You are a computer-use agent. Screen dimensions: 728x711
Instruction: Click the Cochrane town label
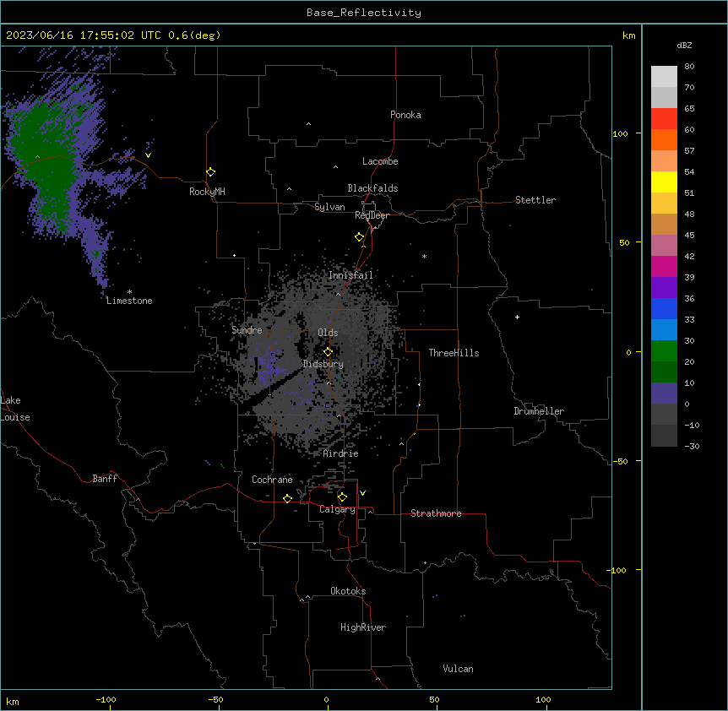[x=272, y=480]
